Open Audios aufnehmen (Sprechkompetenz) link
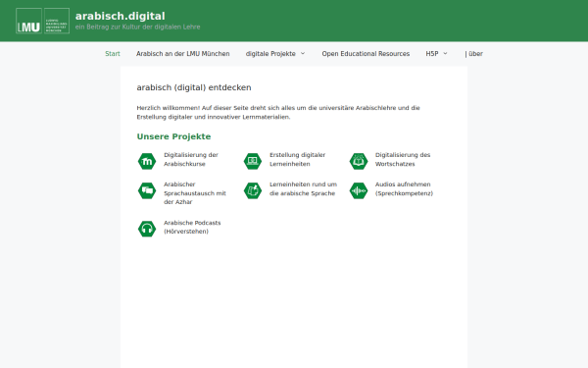 [x=404, y=188]
